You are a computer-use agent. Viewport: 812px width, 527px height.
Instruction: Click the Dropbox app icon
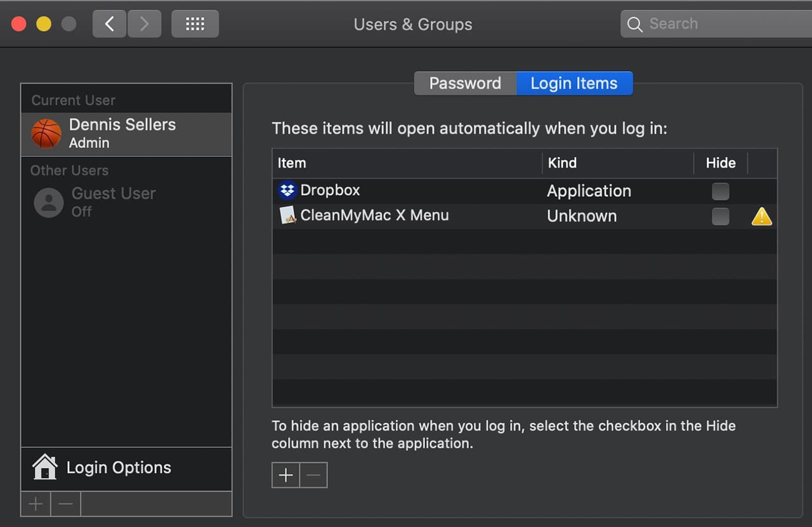tap(287, 190)
